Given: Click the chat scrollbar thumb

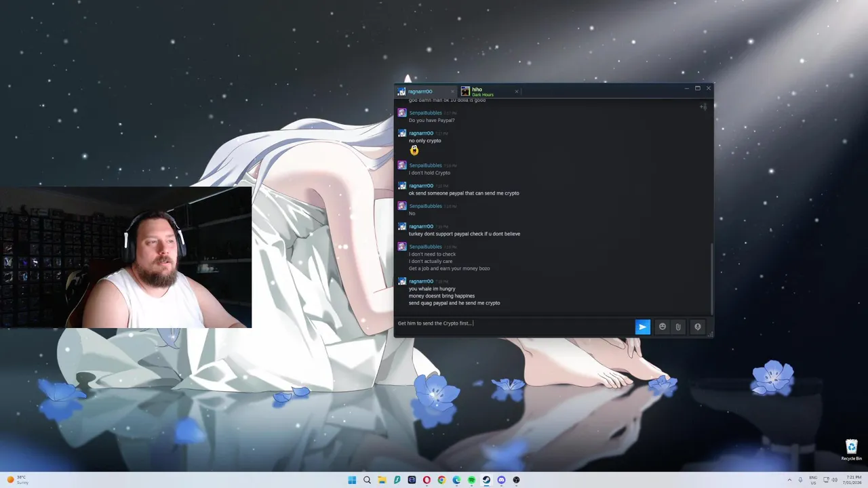Looking at the screenshot, I should click(x=711, y=278).
